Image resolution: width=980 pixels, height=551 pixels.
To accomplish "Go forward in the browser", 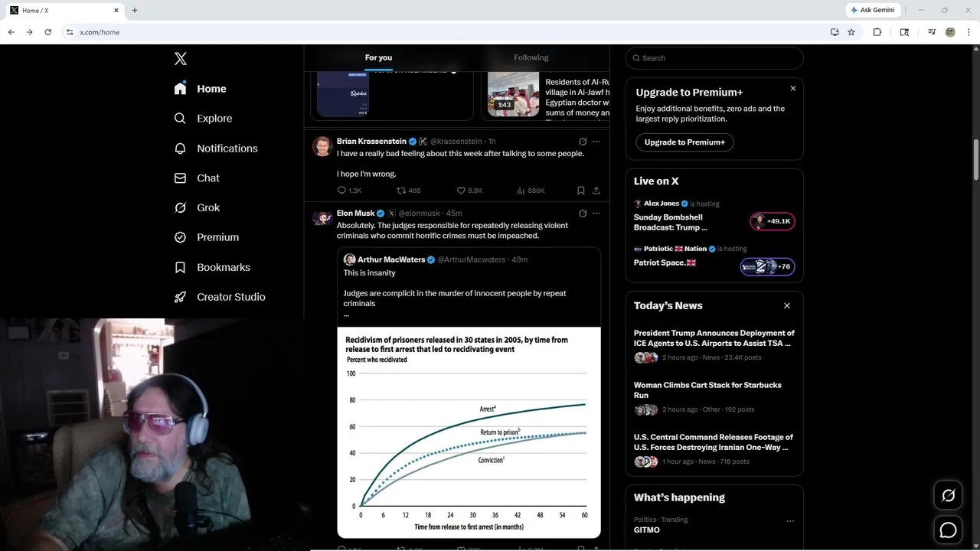I will [29, 32].
